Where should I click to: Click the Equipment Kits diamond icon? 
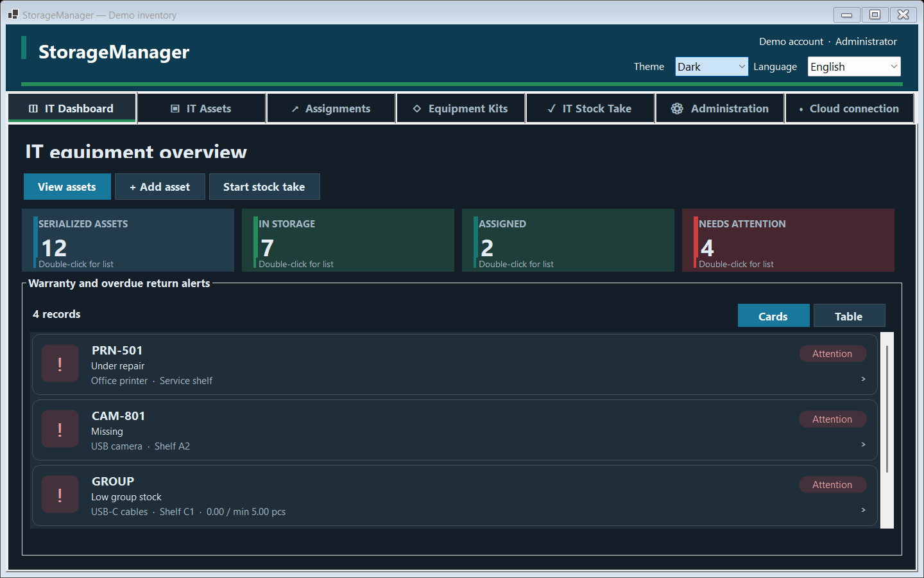417,109
